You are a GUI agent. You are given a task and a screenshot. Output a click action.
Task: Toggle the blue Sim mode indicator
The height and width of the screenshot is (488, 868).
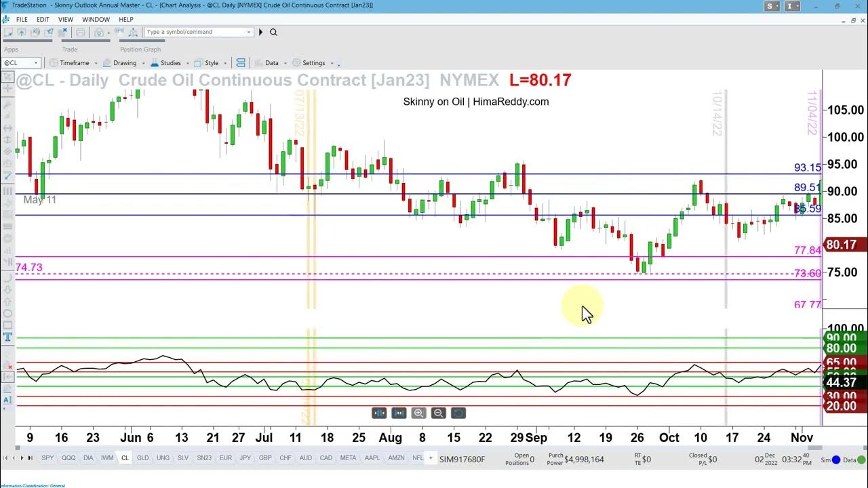835,460
